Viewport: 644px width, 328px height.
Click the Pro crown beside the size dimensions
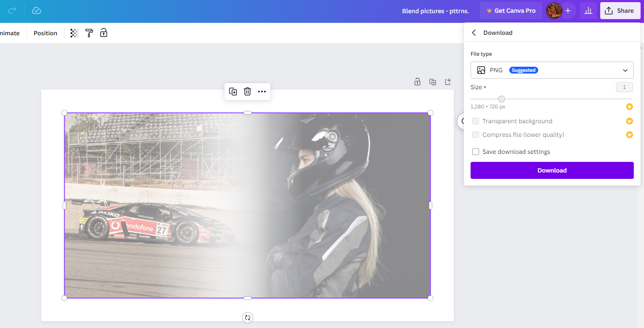(630, 107)
